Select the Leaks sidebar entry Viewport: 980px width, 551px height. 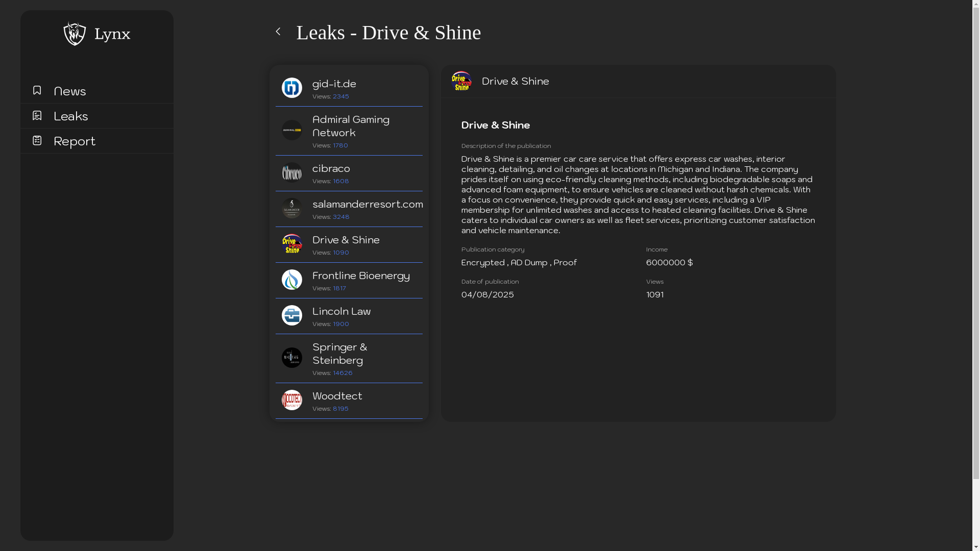[x=71, y=116]
